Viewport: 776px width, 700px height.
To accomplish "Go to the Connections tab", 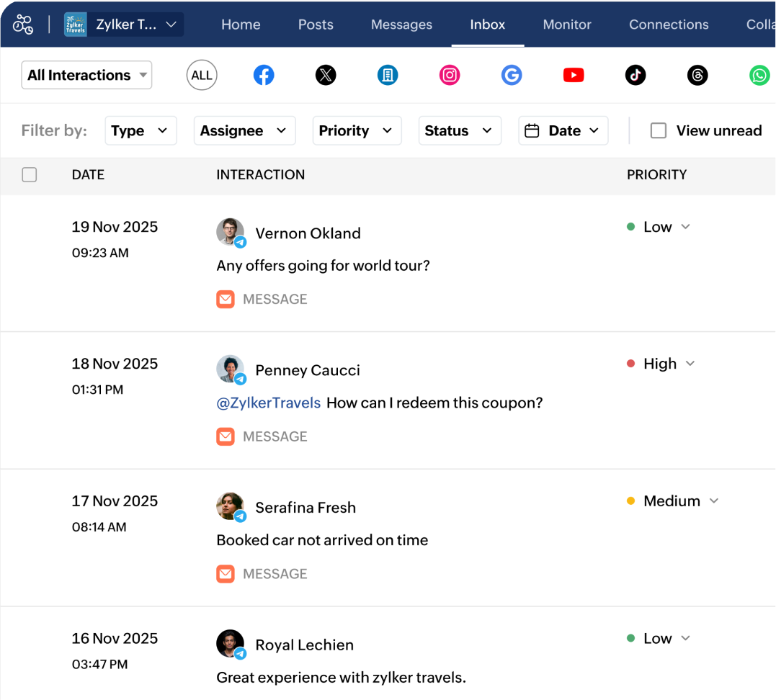I will 669,24.
